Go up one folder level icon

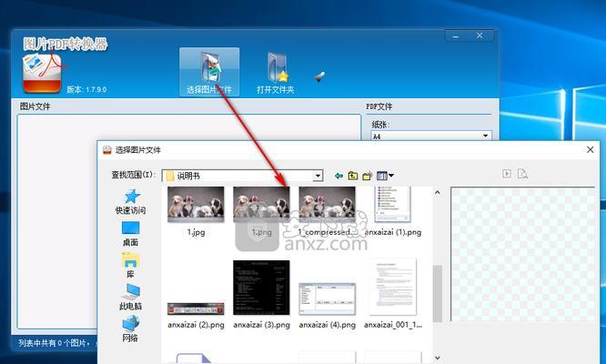tap(352, 176)
